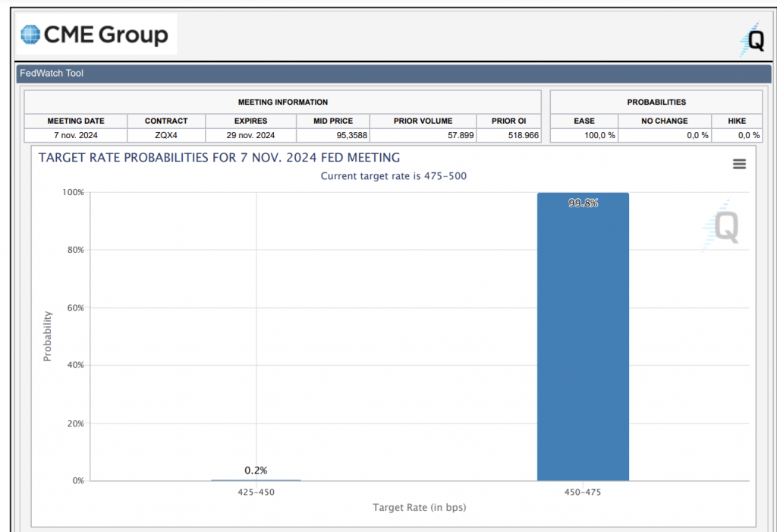Click the small 425-450 probability bar
The height and width of the screenshot is (532, 777).
pyautogui.click(x=256, y=480)
